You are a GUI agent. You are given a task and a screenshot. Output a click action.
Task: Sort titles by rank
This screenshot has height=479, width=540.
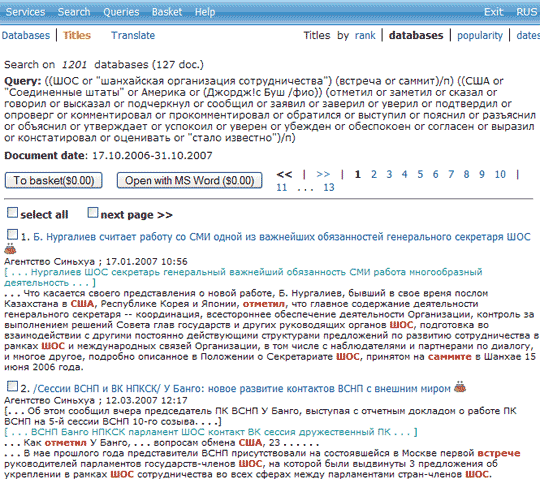[x=365, y=35]
